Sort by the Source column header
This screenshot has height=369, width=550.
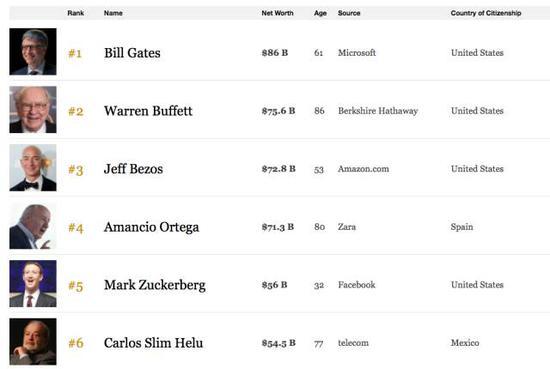tap(349, 13)
